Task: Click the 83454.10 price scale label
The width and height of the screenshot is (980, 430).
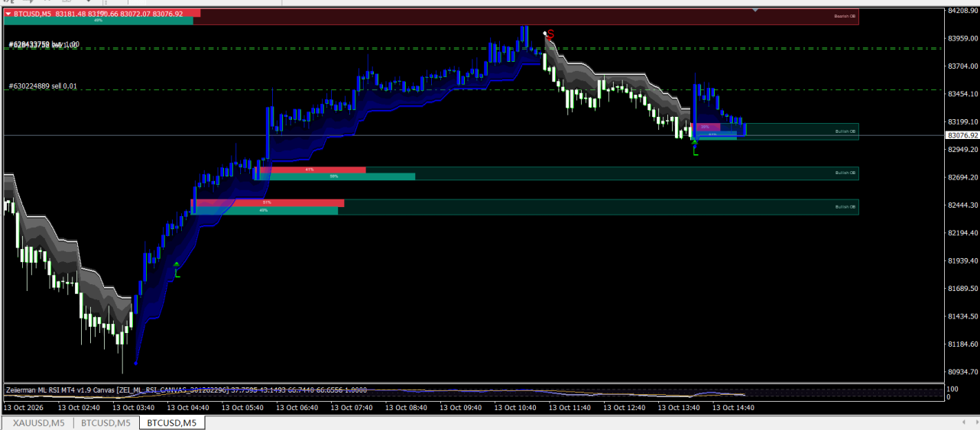Action: pyautogui.click(x=962, y=94)
